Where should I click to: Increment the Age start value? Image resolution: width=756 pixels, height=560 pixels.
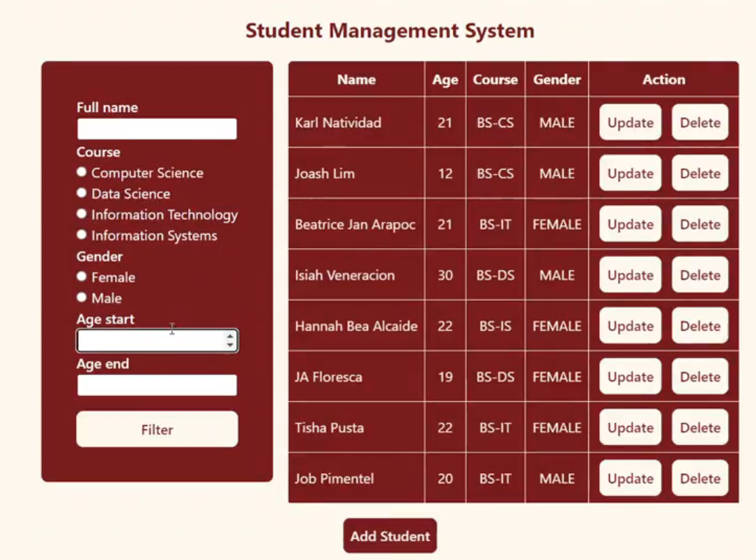pos(230,336)
